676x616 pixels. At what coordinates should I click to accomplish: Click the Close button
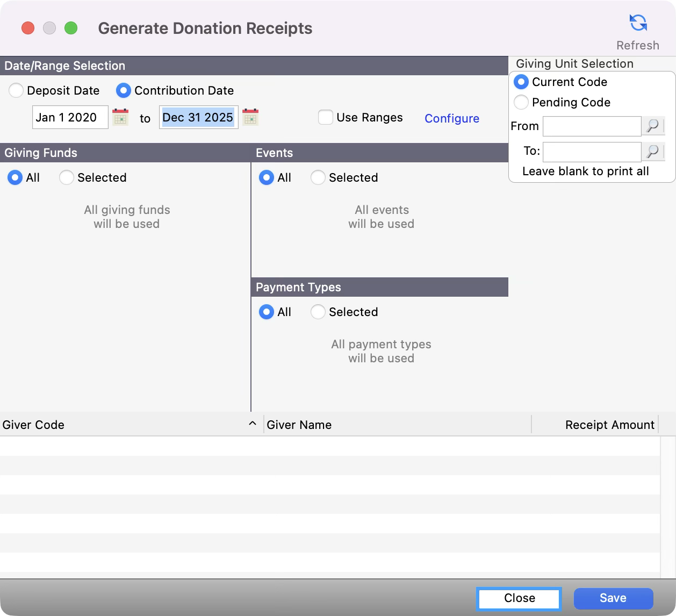(x=519, y=598)
